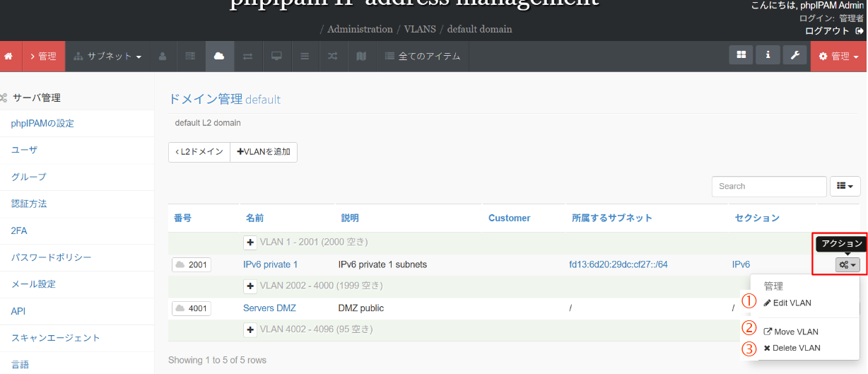The height and width of the screenshot is (374, 868).
Task: Focus the Search input field
Action: [769, 186]
